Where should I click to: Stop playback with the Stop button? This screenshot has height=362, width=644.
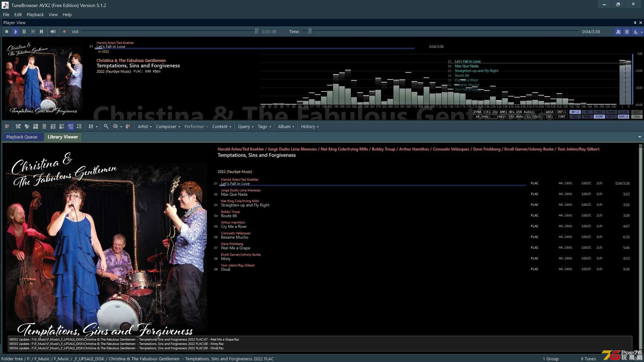click(7, 32)
